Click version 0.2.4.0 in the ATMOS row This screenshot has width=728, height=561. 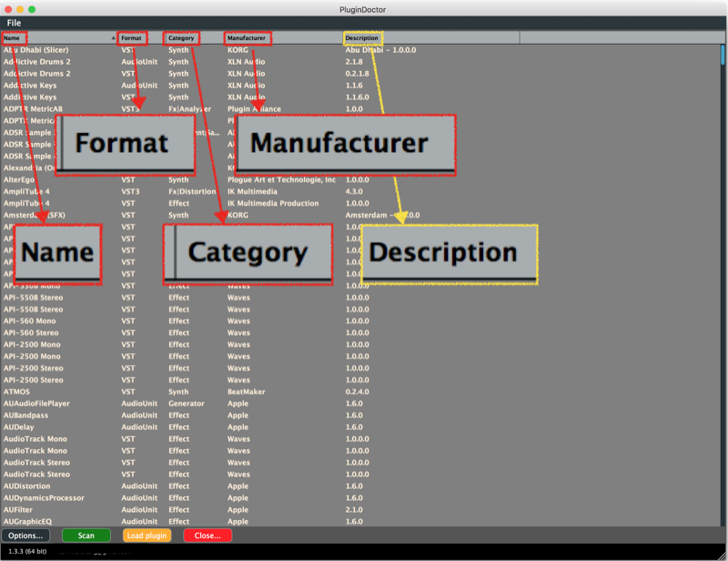tap(357, 392)
